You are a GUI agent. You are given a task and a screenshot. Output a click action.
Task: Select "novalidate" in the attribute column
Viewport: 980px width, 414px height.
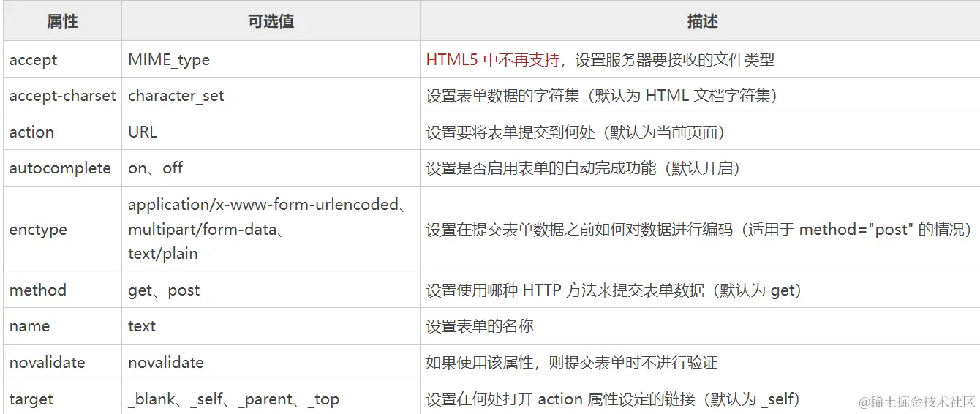[47, 363]
